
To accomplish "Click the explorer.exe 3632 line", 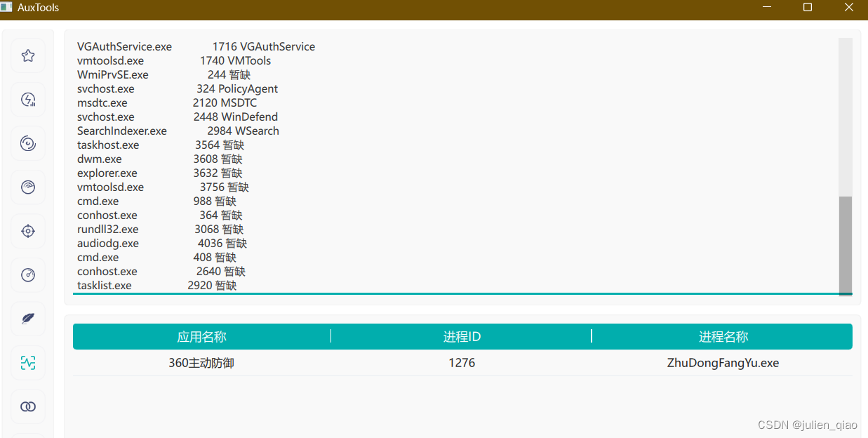I will [x=160, y=173].
